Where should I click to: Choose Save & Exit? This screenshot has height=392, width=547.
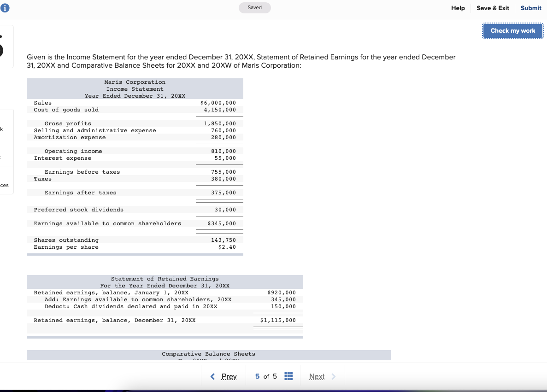click(493, 8)
